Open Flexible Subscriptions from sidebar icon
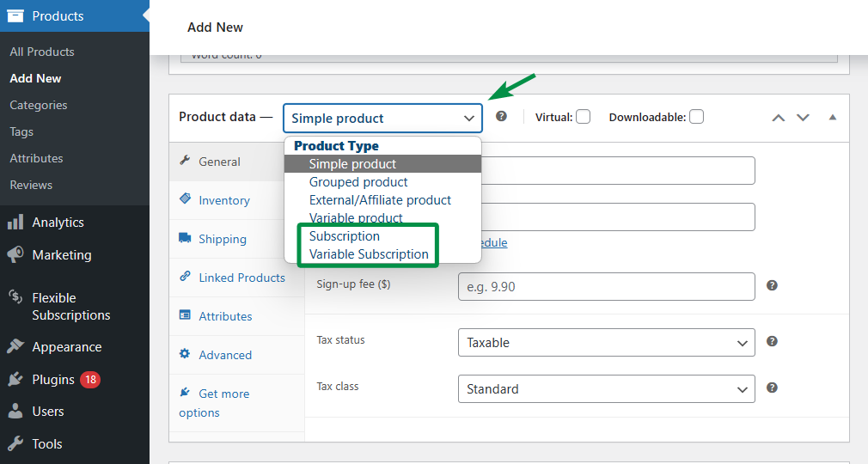This screenshot has width=868, height=464. click(x=15, y=297)
